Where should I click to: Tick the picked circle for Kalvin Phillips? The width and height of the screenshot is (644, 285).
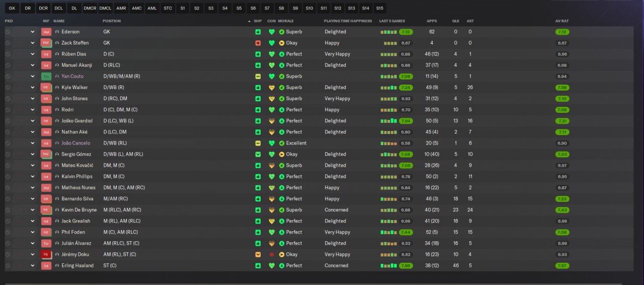point(8,177)
